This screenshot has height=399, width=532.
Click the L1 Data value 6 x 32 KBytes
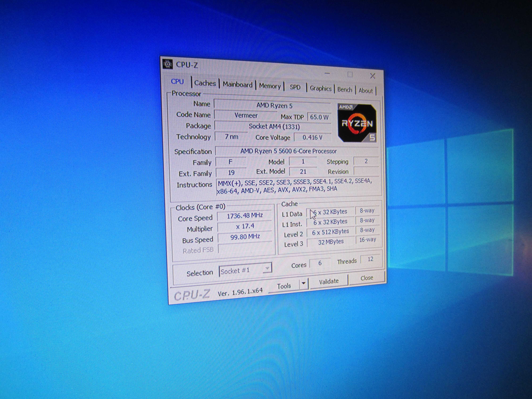pyautogui.click(x=330, y=212)
